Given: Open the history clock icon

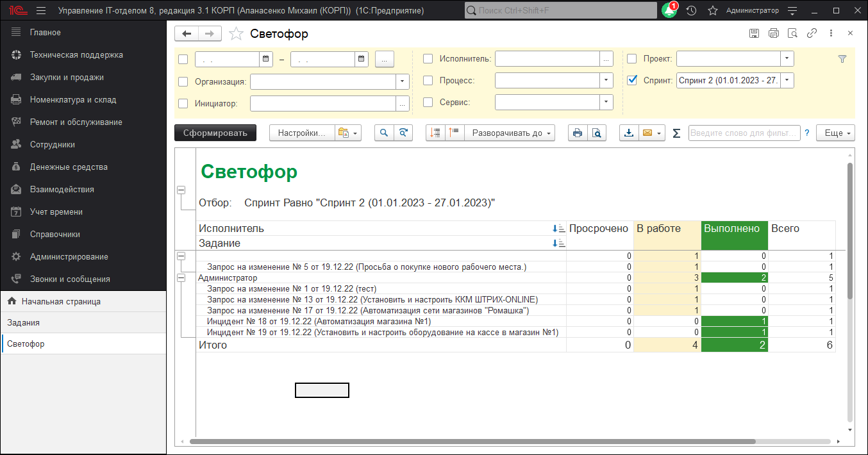Looking at the screenshot, I should (x=691, y=11).
